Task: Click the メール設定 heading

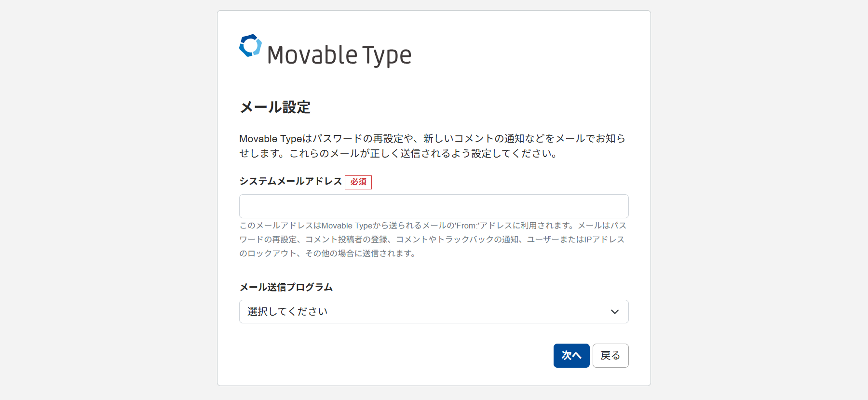Action: point(275,107)
